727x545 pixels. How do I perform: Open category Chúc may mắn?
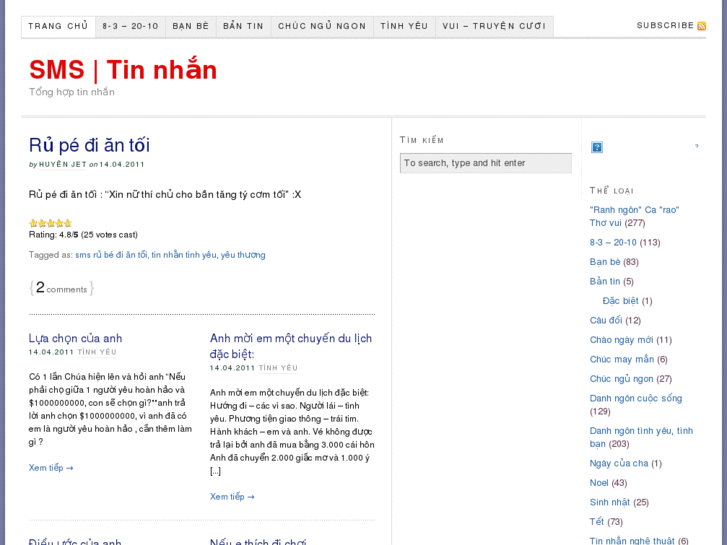(621, 359)
